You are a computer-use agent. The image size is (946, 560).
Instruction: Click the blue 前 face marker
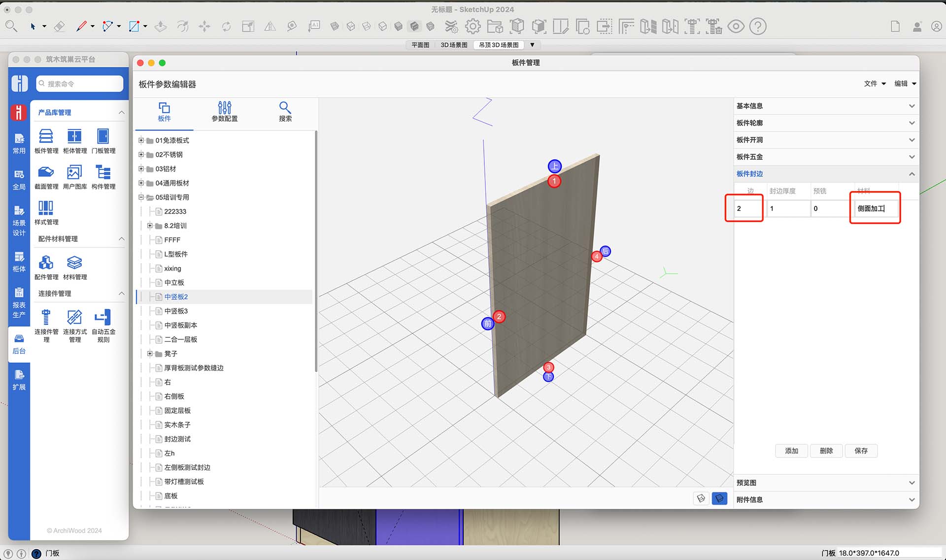point(487,324)
